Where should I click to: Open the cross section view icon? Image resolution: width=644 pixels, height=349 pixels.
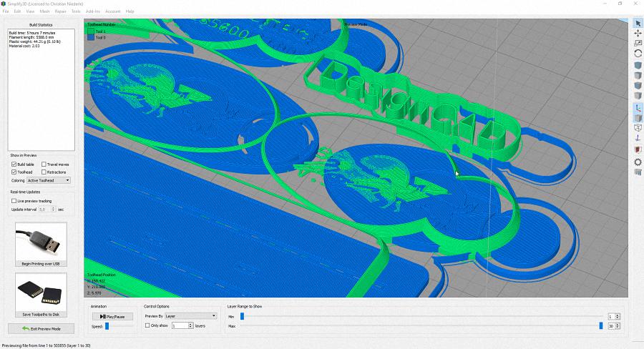pos(638,150)
